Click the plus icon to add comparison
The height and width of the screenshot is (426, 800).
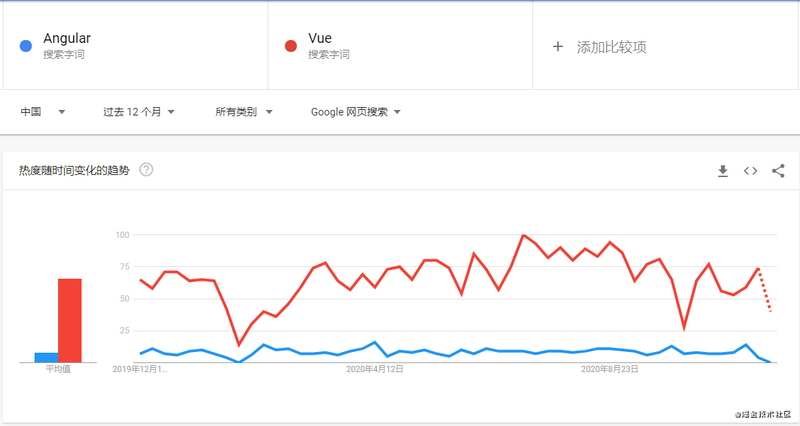[x=558, y=47]
